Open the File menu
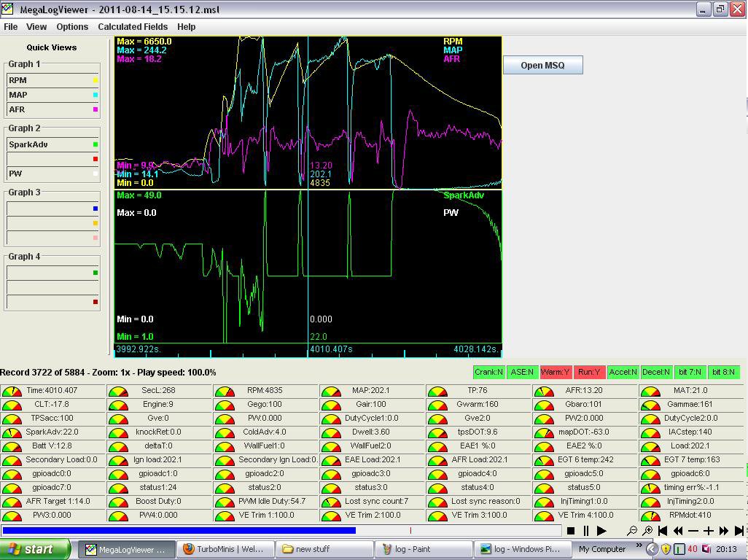The height and width of the screenshot is (560, 748). point(10,27)
